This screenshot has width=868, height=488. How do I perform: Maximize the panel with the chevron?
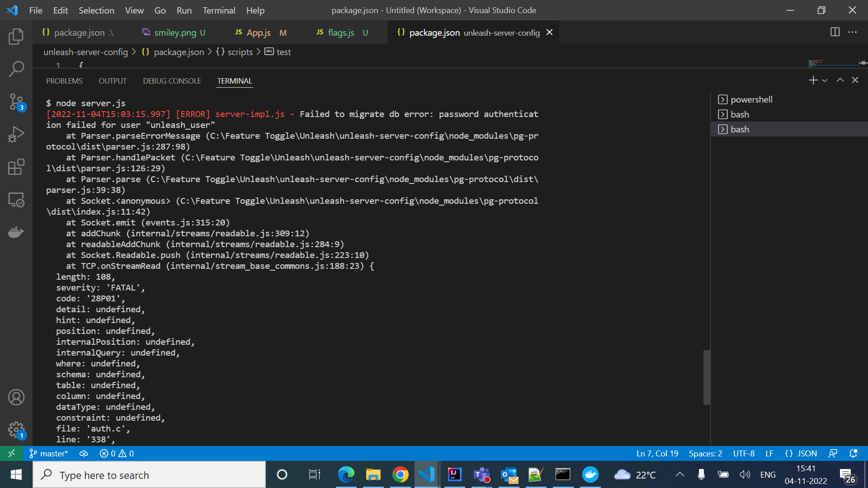click(x=840, y=80)
